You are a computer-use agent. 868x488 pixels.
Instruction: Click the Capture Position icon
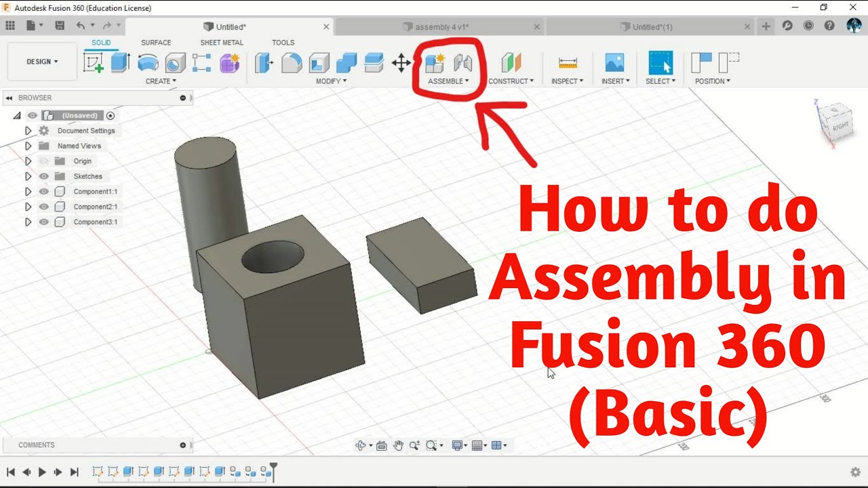coord(701,62)
